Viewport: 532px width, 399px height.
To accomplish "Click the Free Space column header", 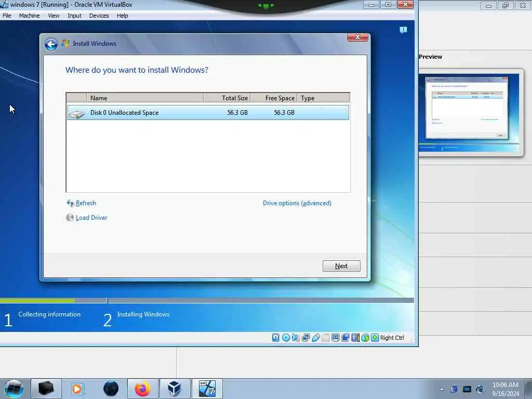I will 273,98.
